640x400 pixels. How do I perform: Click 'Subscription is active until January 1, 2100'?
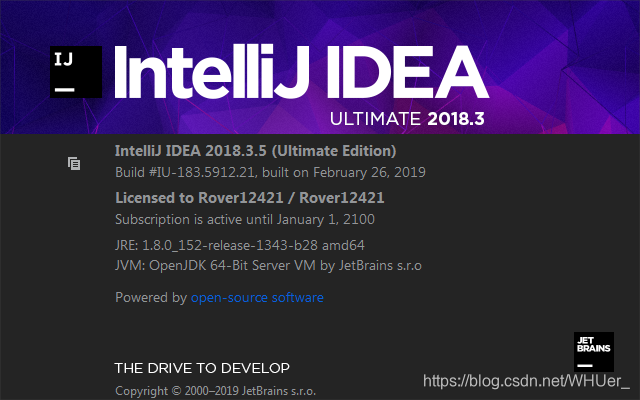tap(245, 220)
